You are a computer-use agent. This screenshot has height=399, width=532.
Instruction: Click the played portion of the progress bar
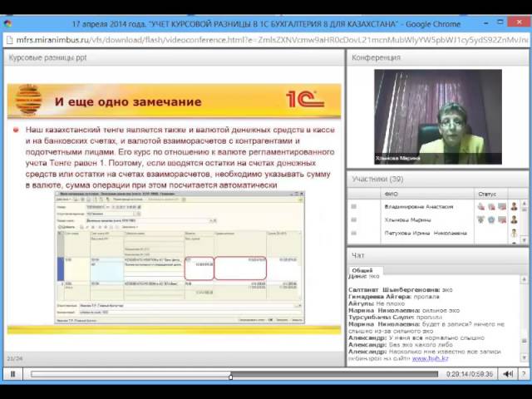click(x=131, y=374)
